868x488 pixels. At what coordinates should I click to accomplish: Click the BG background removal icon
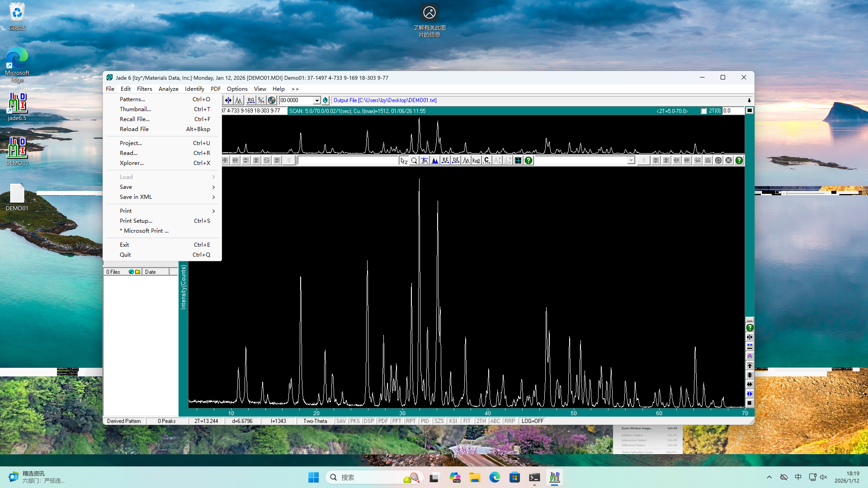(x=250, y=100)
